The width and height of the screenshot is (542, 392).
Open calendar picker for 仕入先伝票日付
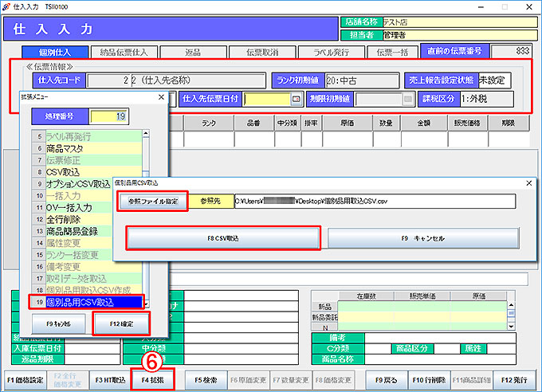click(x=297, y=100)
